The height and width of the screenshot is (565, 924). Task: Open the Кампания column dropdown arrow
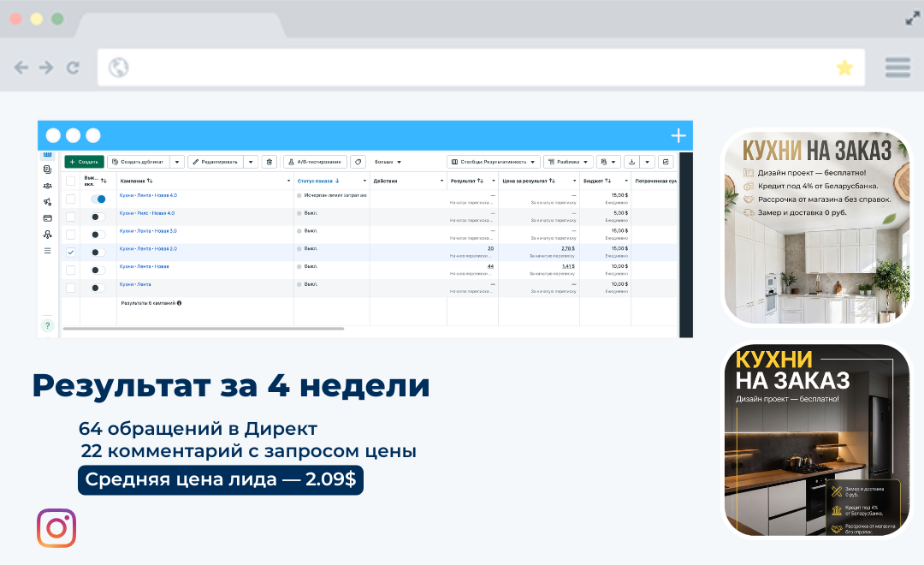289,181
